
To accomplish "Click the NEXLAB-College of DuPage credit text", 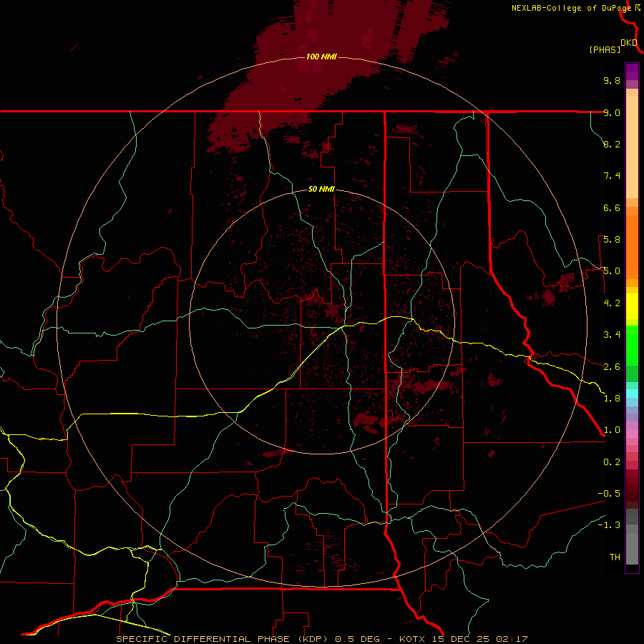I will (571, 8).
